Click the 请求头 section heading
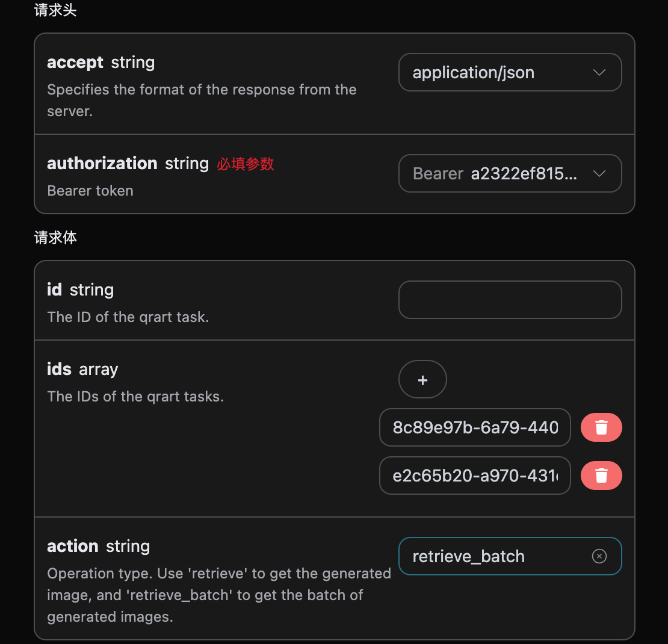 [x=55, y=11]
